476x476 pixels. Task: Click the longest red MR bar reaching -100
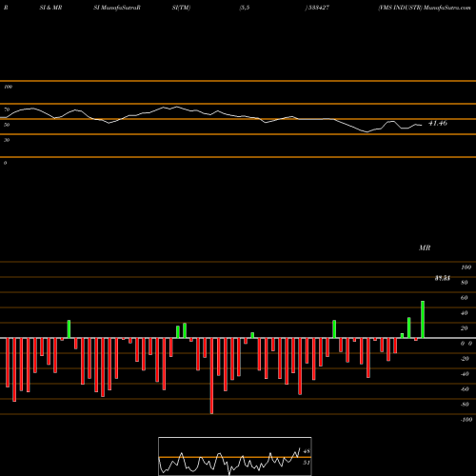(211, 376)
